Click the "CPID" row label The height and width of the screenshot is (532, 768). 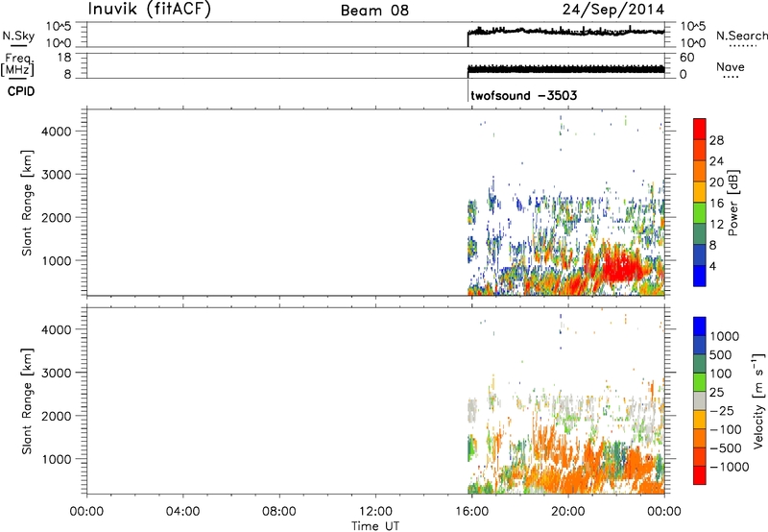(x=21, y=91)
